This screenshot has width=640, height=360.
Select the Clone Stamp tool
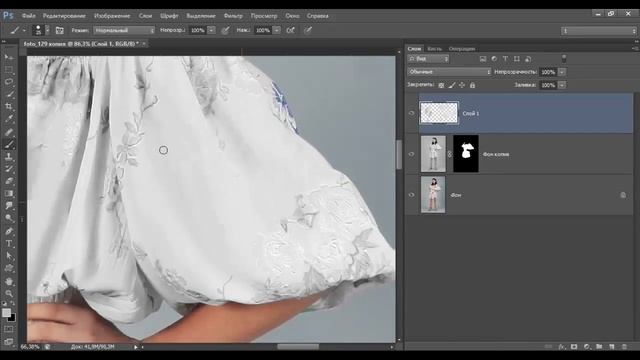pyautogui.click(x=9, y=156)
